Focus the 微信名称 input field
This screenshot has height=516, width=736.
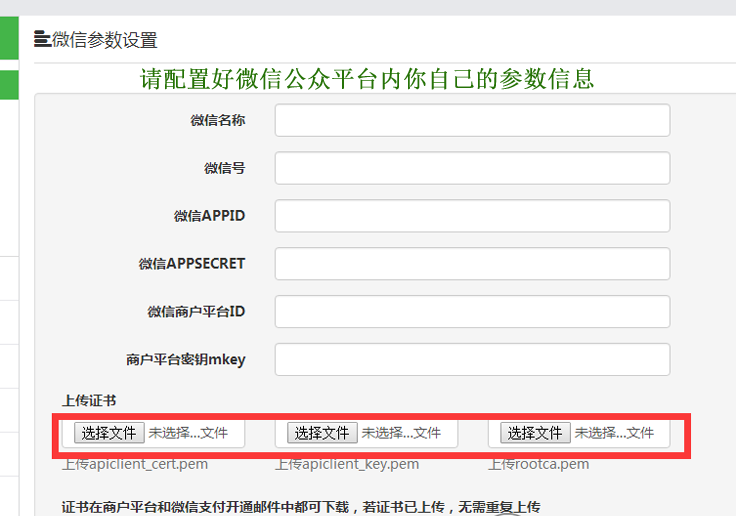pyautogui.click(x=472, y=120)
